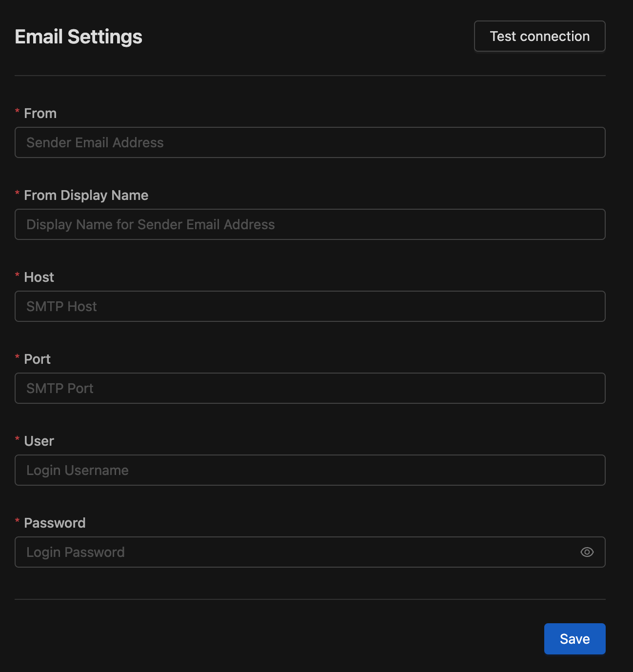The height and width of the screenshot is (672, 633).
Task: Focus the Login Username input
Action: (x=310, y=470)
